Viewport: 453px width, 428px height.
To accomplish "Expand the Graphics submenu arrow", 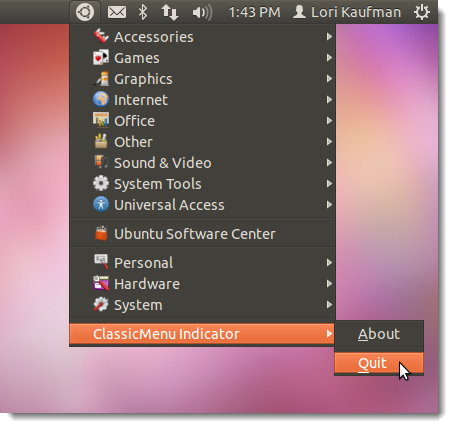I will coord(329,79).
